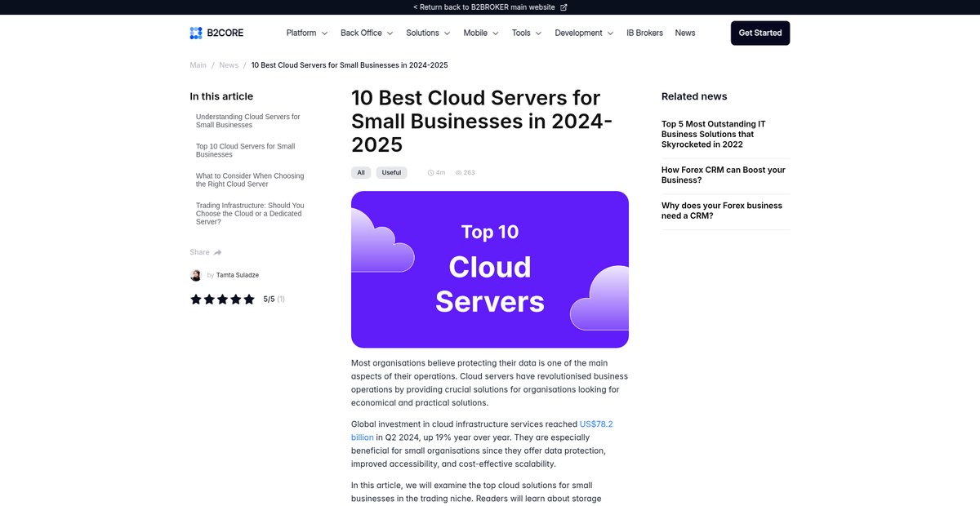
Task: Open the Solutions menu
Action: [x=422, y=33]
